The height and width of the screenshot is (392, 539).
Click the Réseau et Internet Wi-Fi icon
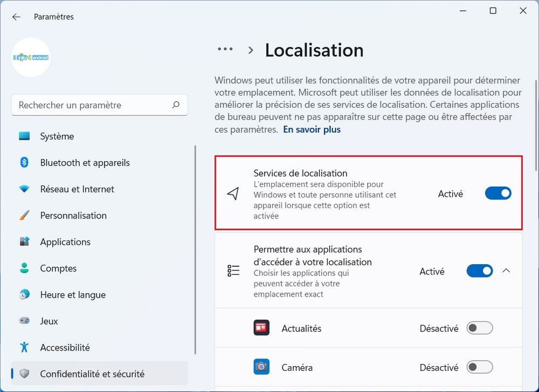coord(24,189)
